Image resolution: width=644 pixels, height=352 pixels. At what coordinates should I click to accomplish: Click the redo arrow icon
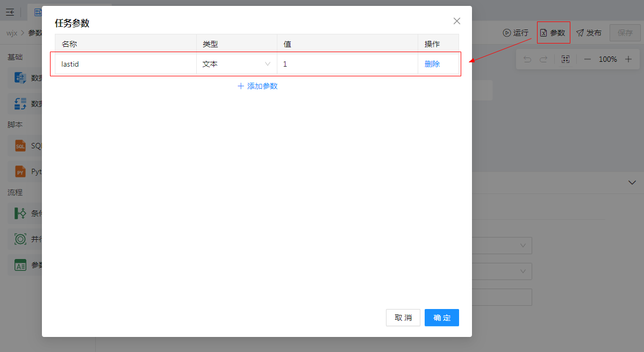(x=543, y=59)
